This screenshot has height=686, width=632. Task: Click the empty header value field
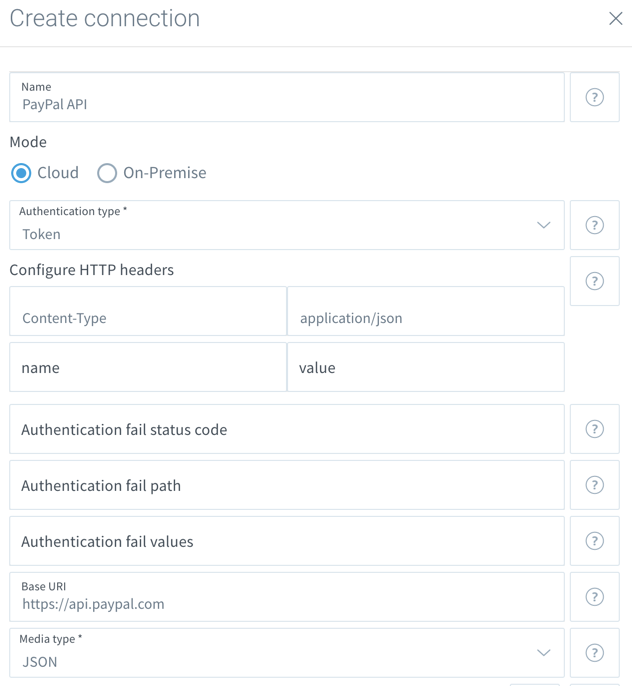pyautogui.click(x=426, y=368)
